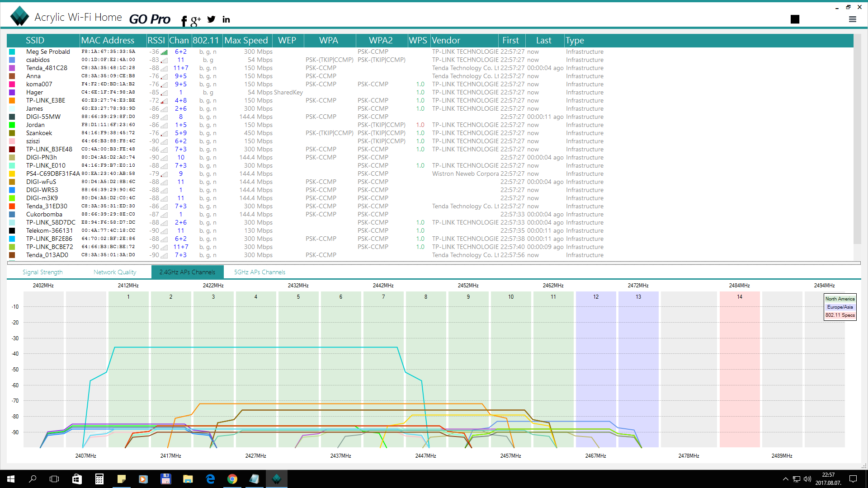Viewport: 868px width, 488px height.
Task: Click the Meg Se Probald color swatch
Action: click(x=12, y=52)
